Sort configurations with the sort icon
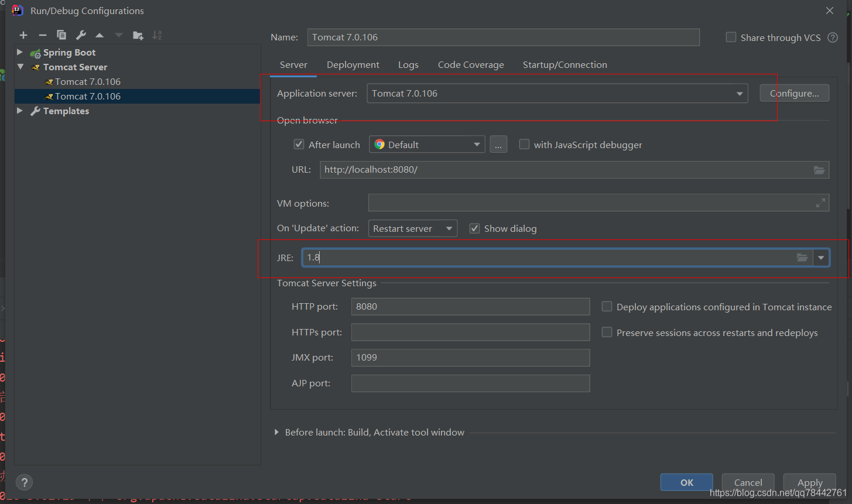 [156, 35]
